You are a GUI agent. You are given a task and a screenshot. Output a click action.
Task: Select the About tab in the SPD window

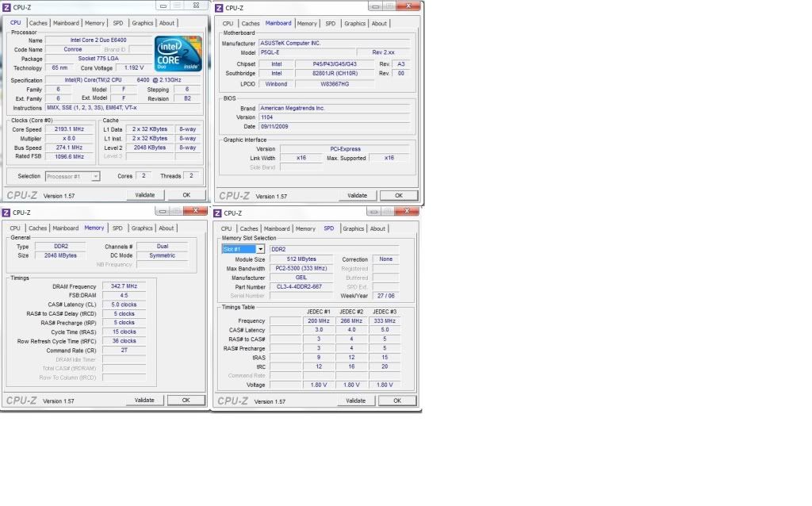click(377, 228)
